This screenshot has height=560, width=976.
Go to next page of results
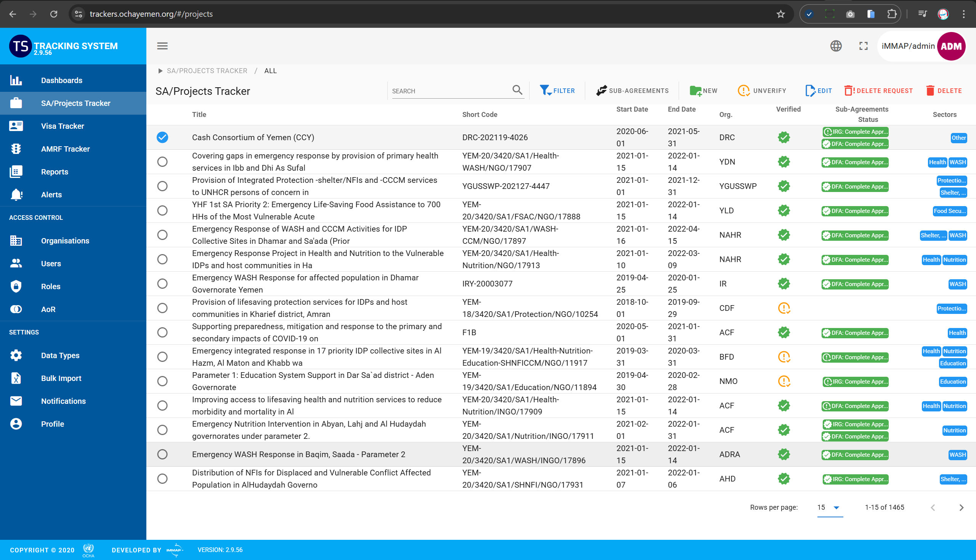point(961,507)
